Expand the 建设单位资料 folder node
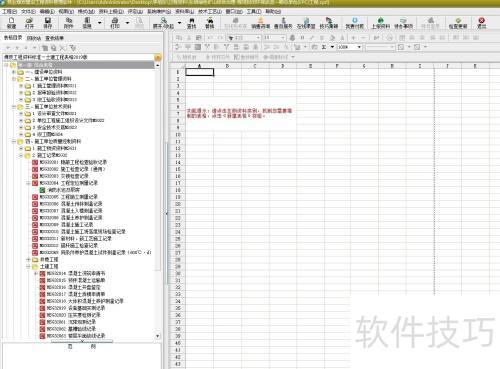500x369 pixels. [x=14, y=72]
